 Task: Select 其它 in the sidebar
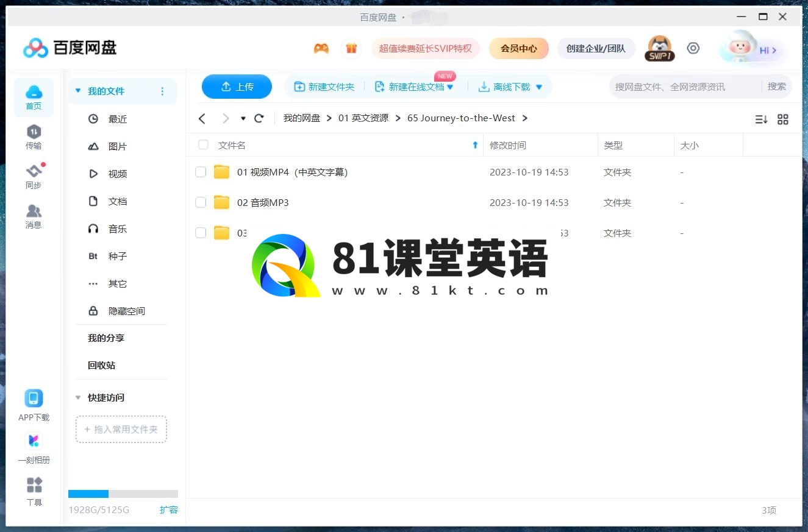(x=118, y=283)
